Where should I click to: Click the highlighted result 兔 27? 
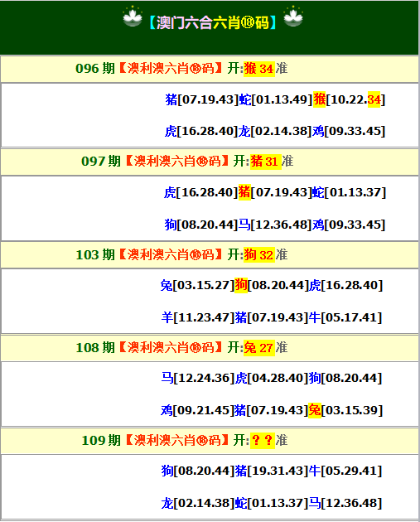coord(259,348)
